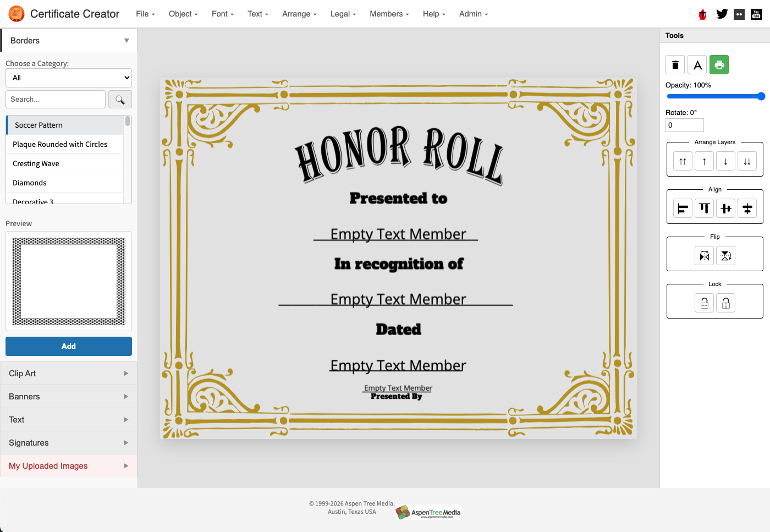The height and width of the screenshot is (532, 770).
Task: Send layer backward using single down-arrow icon
Action: coord(725,161)
